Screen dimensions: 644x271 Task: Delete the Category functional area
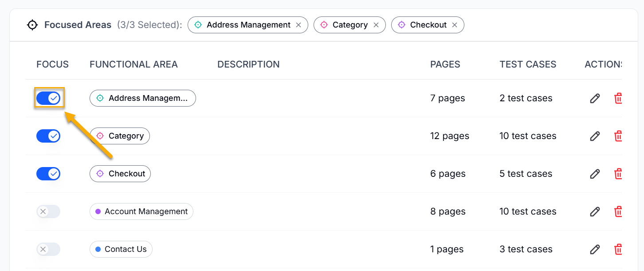[618, 136]
